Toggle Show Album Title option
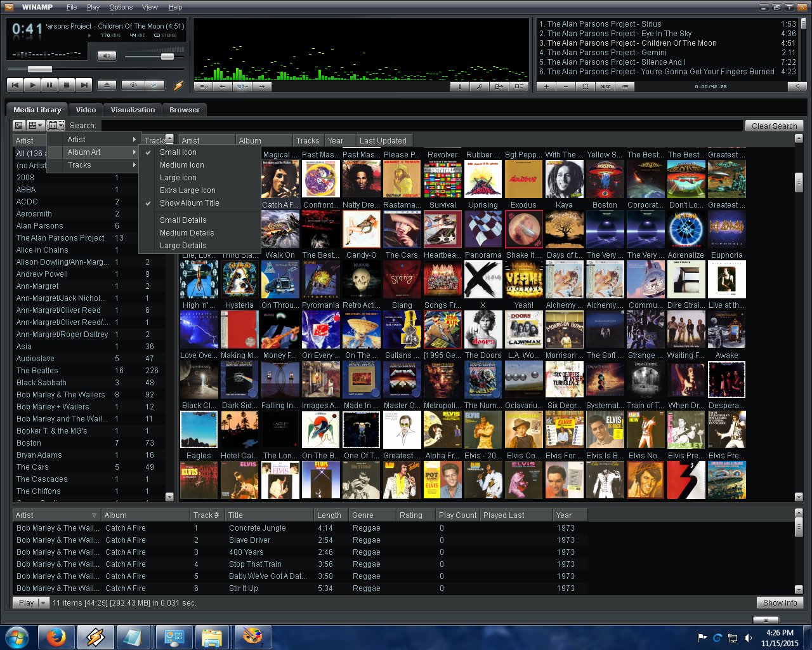This screenshot has width=812, height=650. pyautogui.click(x=200, y=202)
